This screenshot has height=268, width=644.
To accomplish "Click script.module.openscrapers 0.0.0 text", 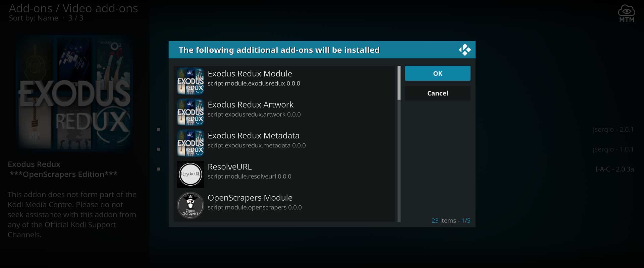I will (255, 207).
